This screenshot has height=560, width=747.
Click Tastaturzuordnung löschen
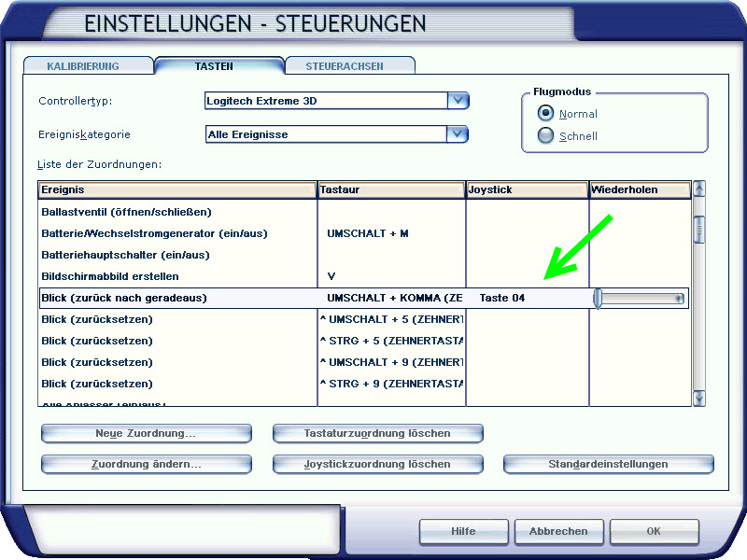377,433
